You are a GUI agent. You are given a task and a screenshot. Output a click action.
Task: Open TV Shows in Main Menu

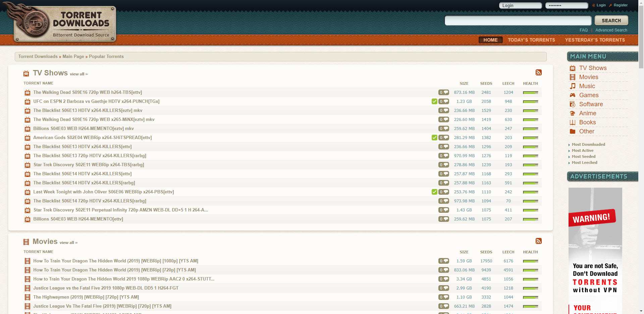[x=593, y=68]
